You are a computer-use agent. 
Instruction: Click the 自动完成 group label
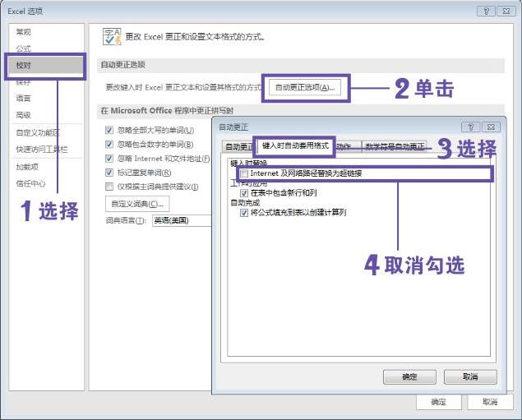pyautogui.click(x=245, y=203)
